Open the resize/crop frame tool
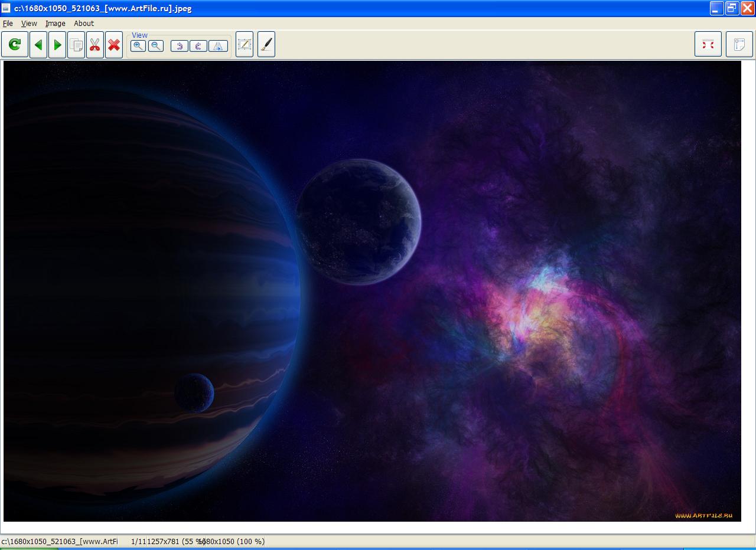Image resolution: width=756 pixels, height=550 pixels. click(x=245, y=45)
